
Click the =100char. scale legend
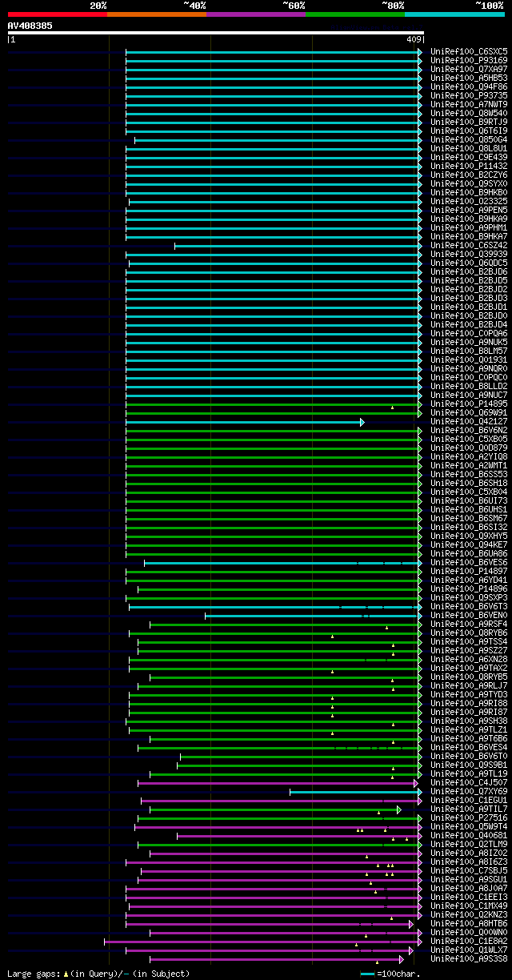tap(390, 974)
